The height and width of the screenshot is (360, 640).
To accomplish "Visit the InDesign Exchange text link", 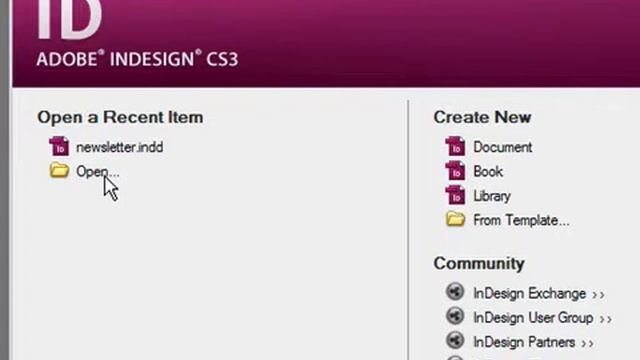I will [x=529, y=293].
